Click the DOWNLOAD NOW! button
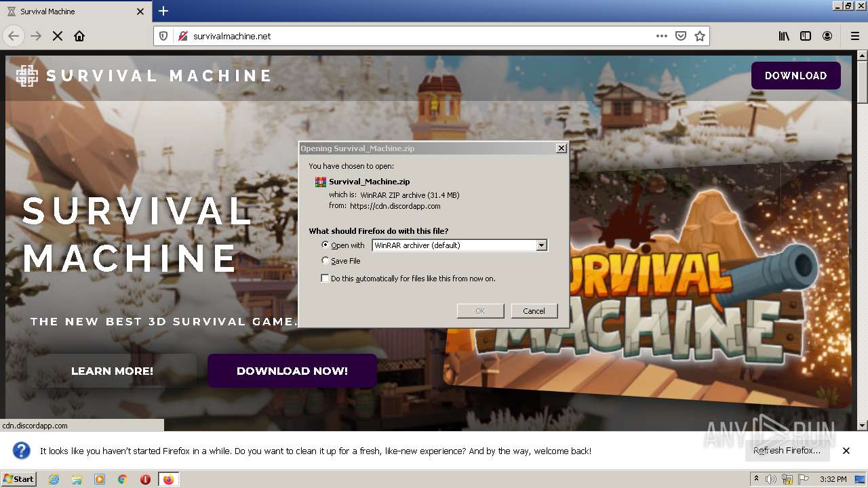The image size is (868, 488). 292,371
